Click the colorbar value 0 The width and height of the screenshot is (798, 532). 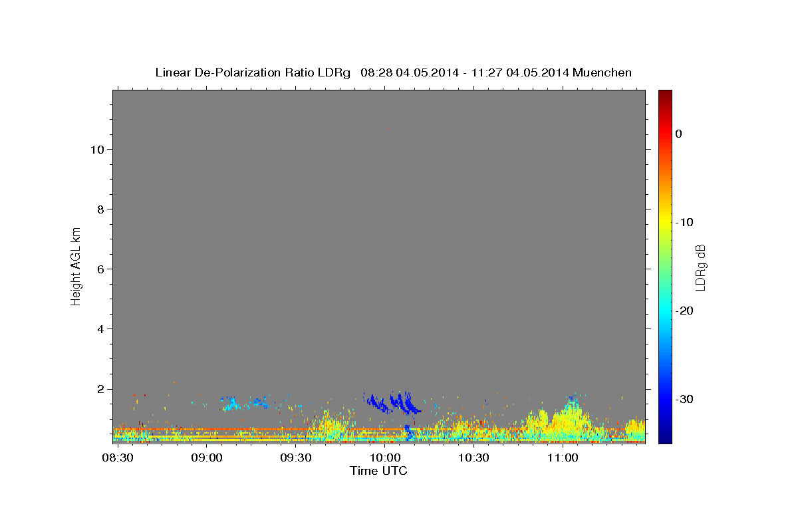[x=678, y=134]
